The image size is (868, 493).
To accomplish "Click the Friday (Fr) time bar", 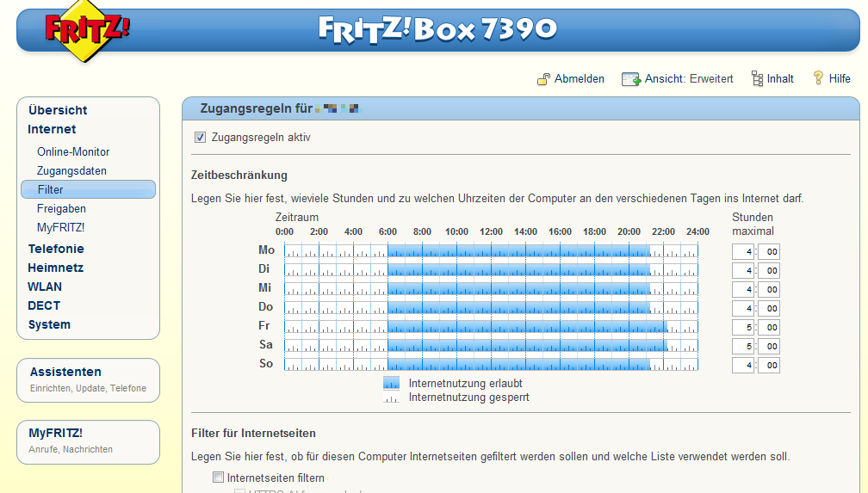I will pyautogui.click(x=491, y=326).
